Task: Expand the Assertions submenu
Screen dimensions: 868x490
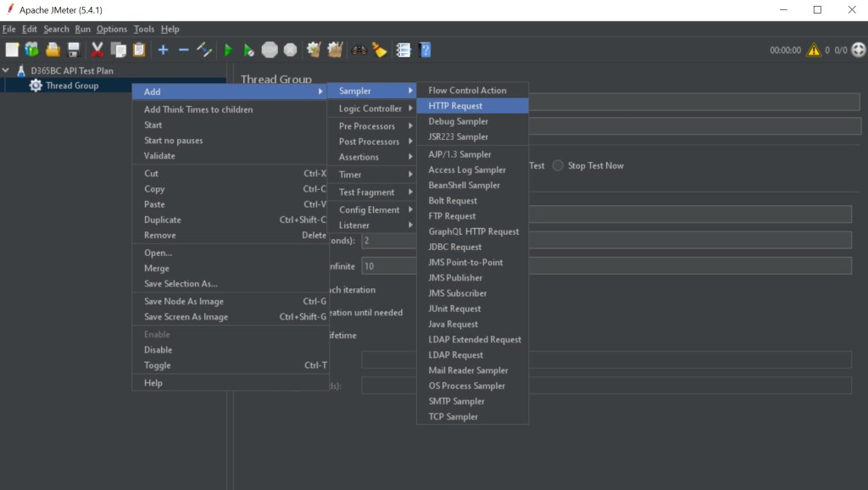Action: coord(359,157)
